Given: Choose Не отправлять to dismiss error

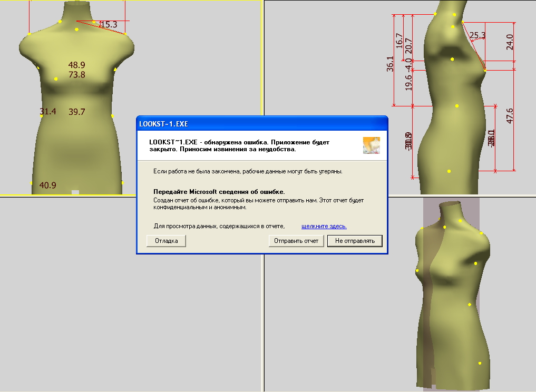Looking at the screenshot, I should [x=355, y=241].
